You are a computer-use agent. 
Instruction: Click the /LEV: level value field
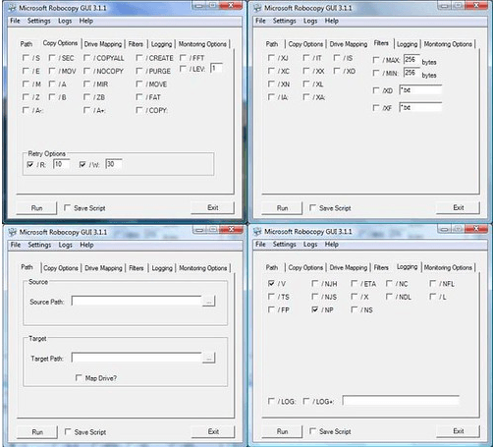click(x=216, y=68)
